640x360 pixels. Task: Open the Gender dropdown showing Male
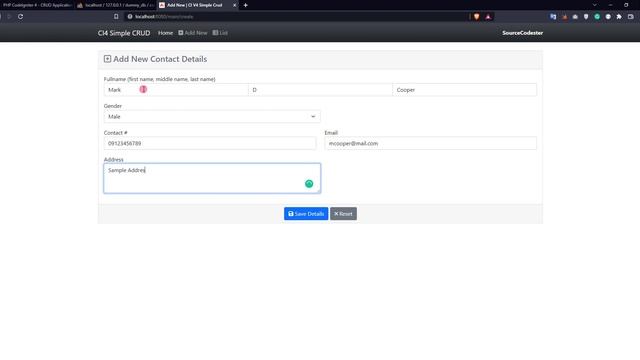click(x=212, y=116)
